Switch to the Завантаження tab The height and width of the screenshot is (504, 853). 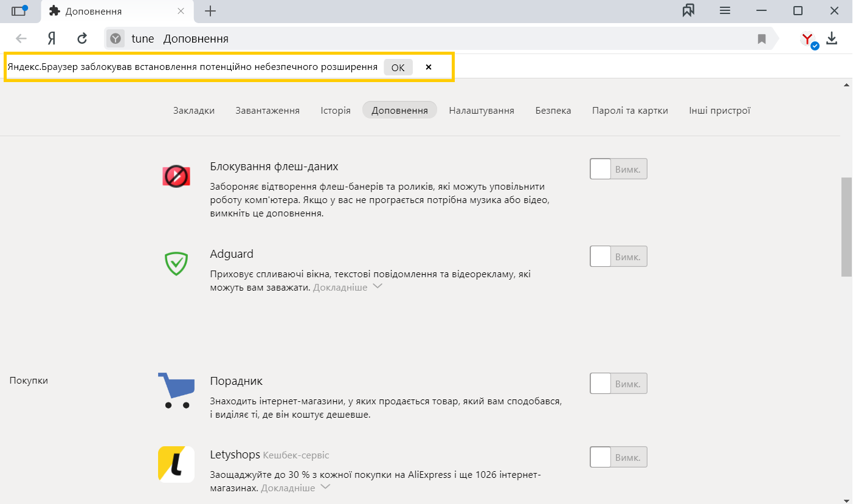268,110
